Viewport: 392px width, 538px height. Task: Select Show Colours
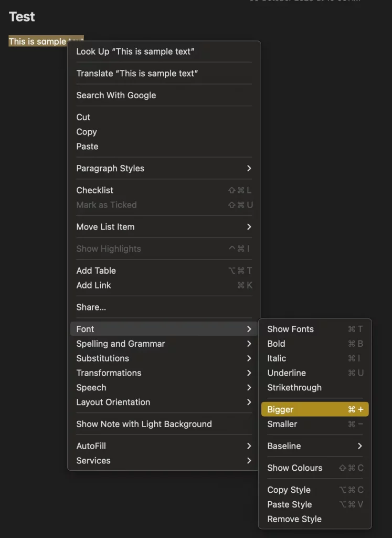tap(315, 468)
